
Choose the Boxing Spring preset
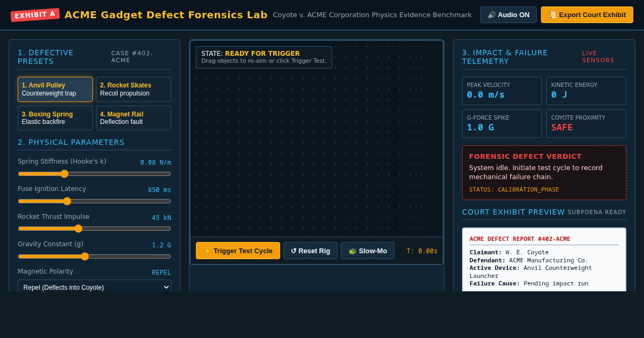(x=55, y=118)
